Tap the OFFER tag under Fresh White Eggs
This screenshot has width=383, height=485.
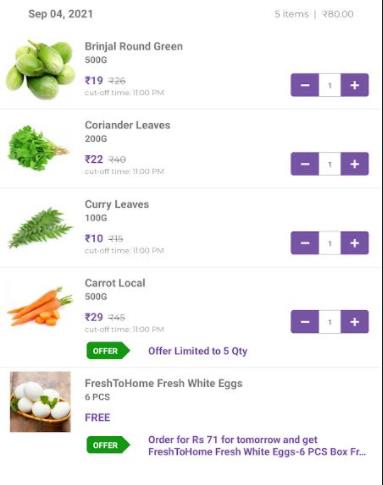108,445
